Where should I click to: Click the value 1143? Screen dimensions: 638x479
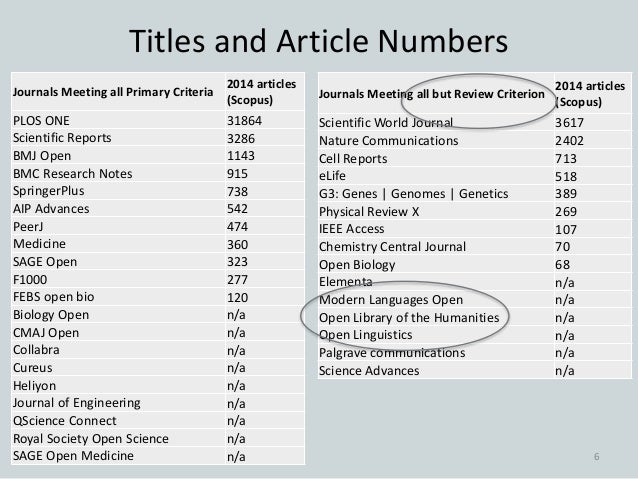click(x=241, y=156)
